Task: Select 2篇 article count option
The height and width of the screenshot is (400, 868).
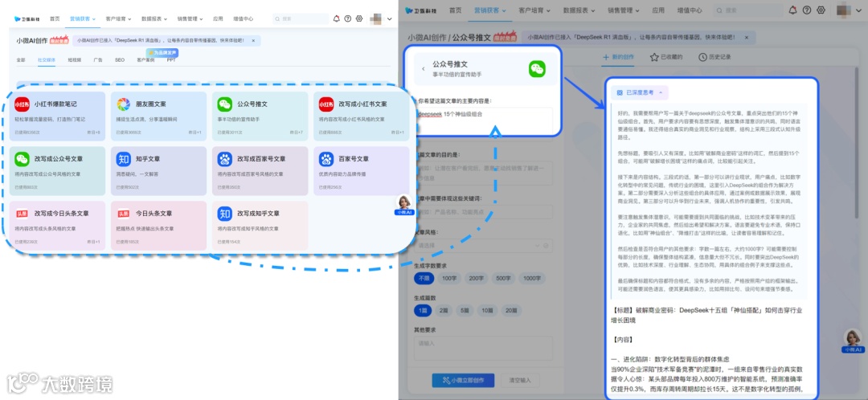Action: point(443,311)
